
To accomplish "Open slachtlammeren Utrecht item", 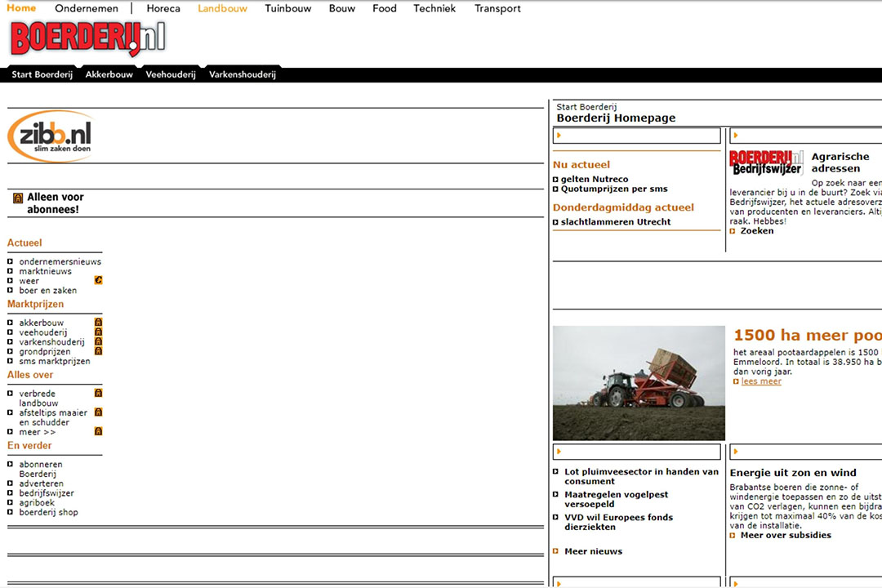I will coord(616,221).
